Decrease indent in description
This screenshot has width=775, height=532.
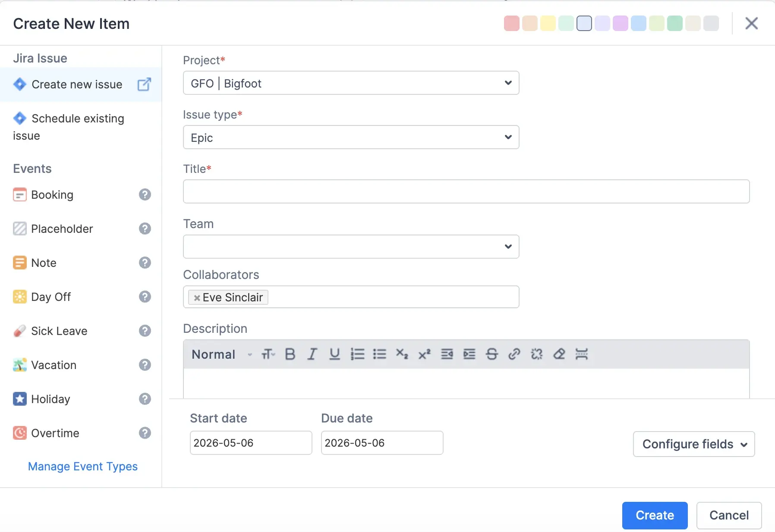[x=447, y=354]
